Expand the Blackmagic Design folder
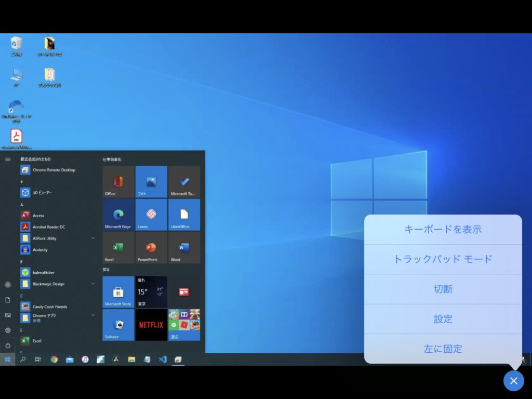The height and width of the screenshot is (399, 532). coord(58,284)
